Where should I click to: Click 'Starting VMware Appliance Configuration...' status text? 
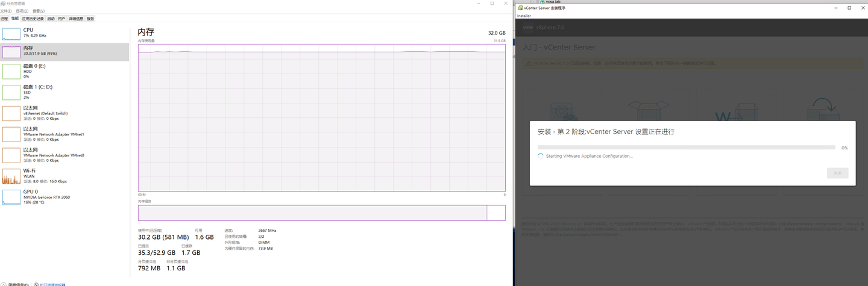coord(590,156)
